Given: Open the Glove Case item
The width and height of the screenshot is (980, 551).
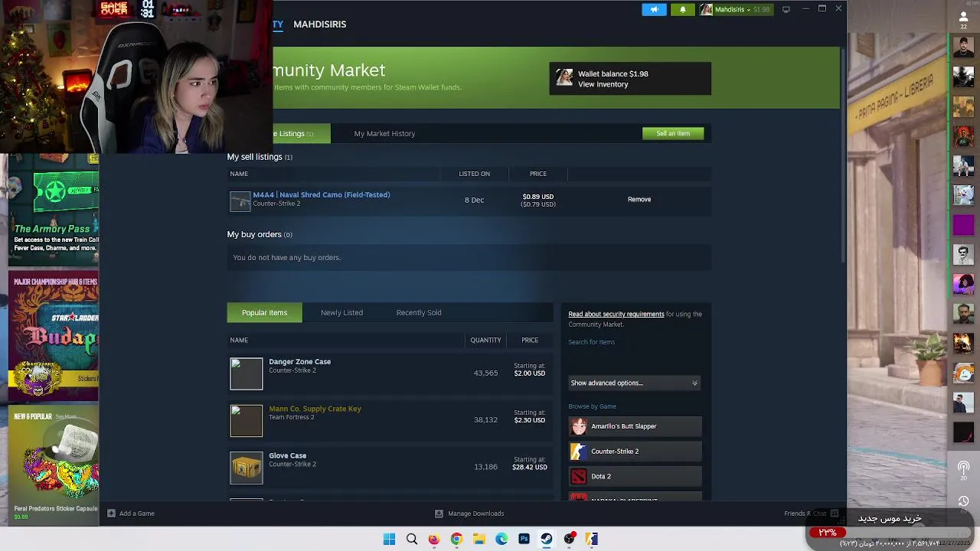Looking at the screenshot, I should coord(287,455).
